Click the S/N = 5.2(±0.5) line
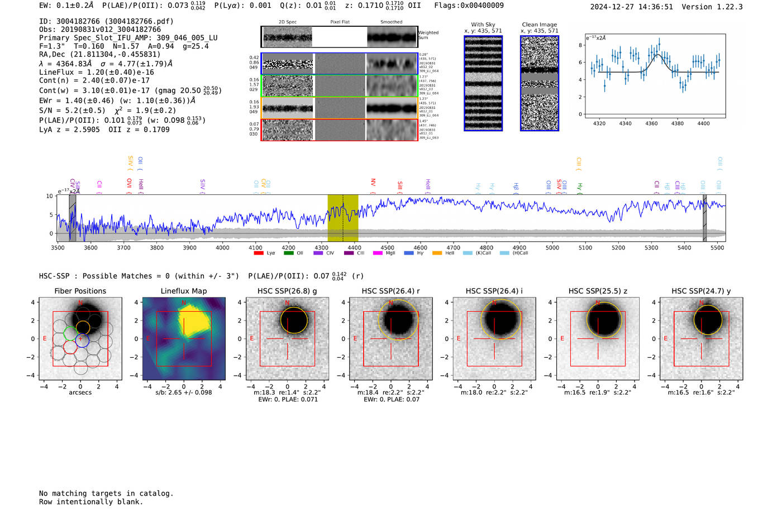Screen dimensions: 782x532 coord(108,111)
